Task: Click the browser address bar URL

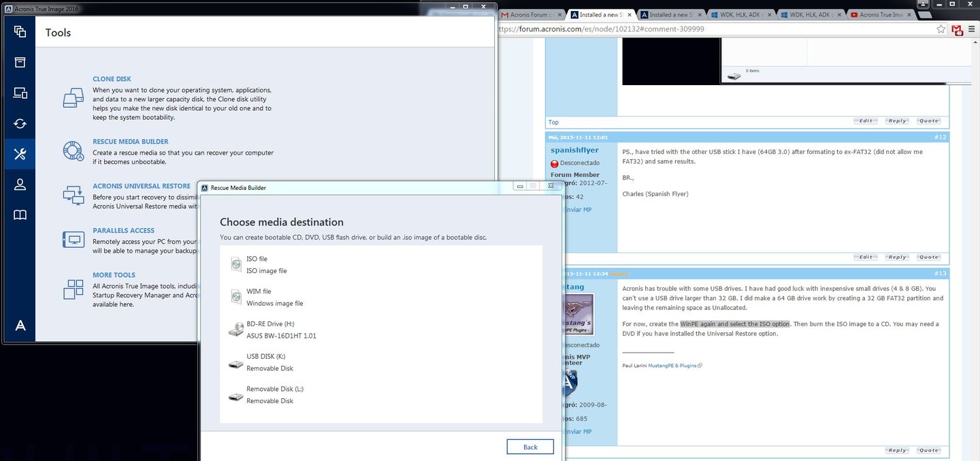Action: 602,29
